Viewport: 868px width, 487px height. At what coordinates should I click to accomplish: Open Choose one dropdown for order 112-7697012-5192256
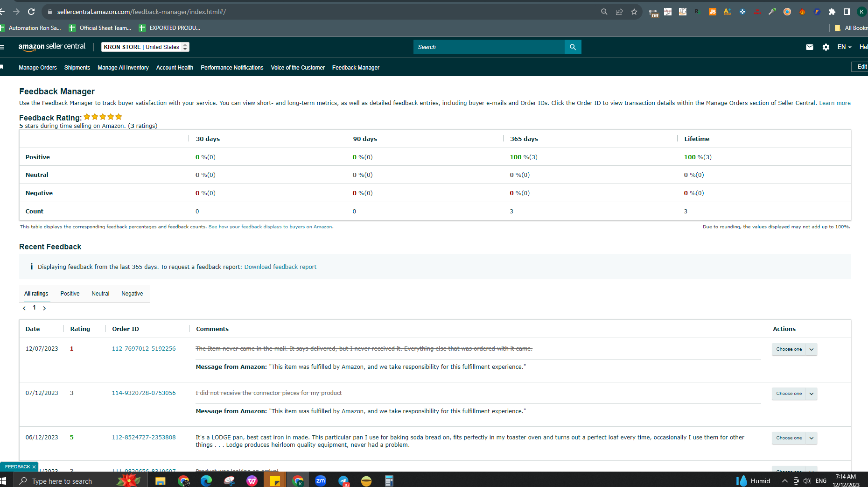(794, 349)
